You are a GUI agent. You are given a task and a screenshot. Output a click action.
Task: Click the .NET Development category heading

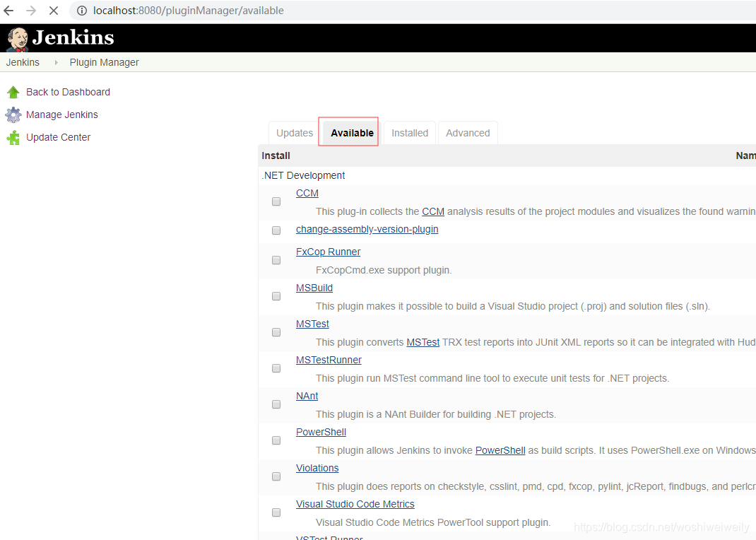click(303, 175)
